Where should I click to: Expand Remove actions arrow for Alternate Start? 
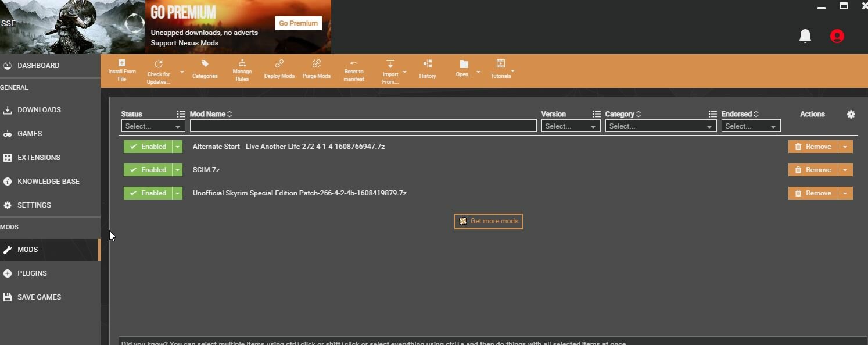coord(845,147)
